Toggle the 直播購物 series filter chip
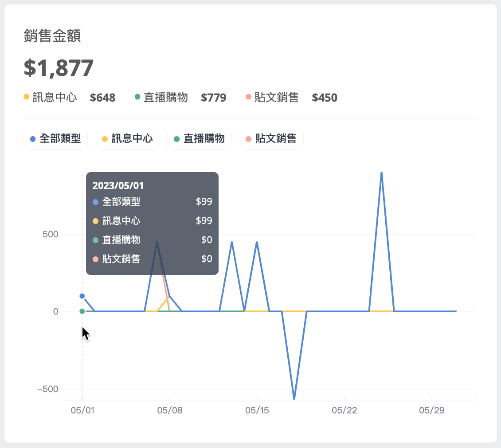This screenshot has height=448, width=501. coord(200,138)
